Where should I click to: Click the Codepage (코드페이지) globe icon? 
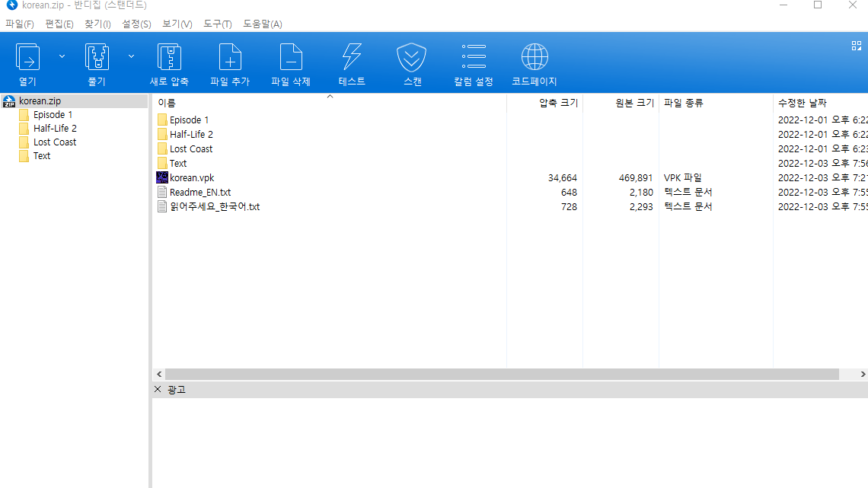pos(535,57)
